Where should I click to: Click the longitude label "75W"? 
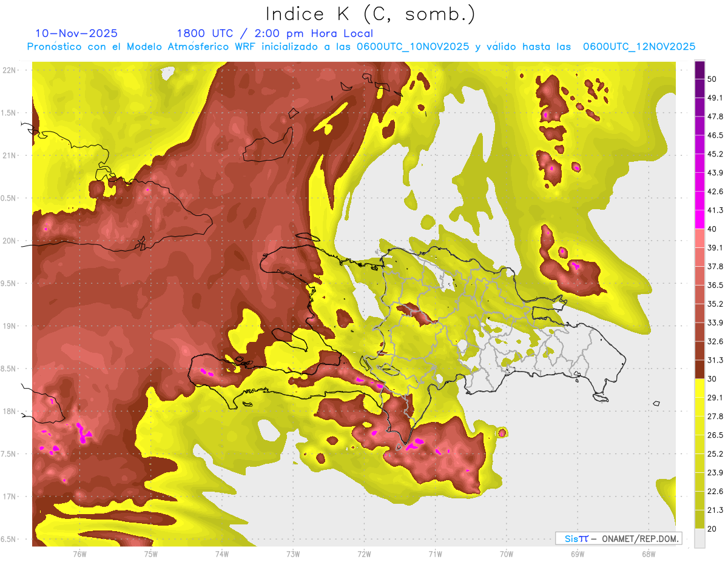tap(151, 554)
